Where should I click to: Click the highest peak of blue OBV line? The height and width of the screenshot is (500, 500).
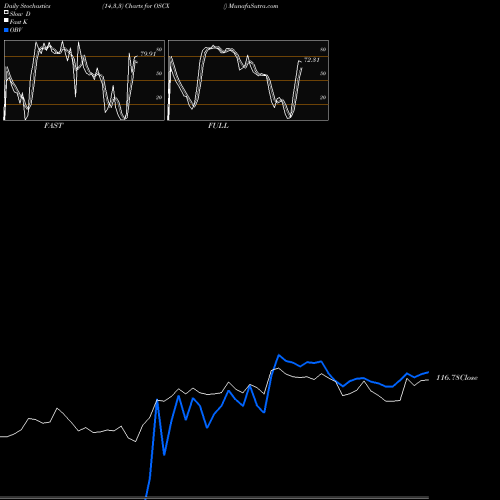tap(279, 355)
